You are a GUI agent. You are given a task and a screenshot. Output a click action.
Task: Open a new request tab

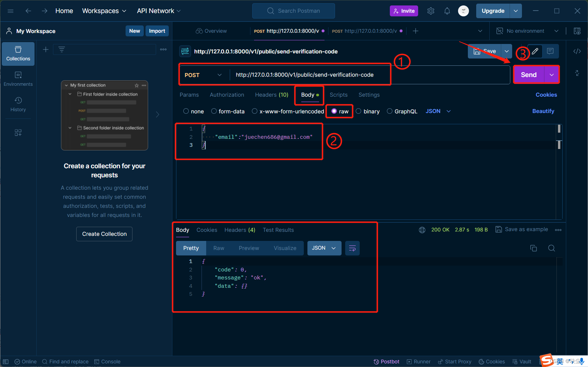point(416,31)
